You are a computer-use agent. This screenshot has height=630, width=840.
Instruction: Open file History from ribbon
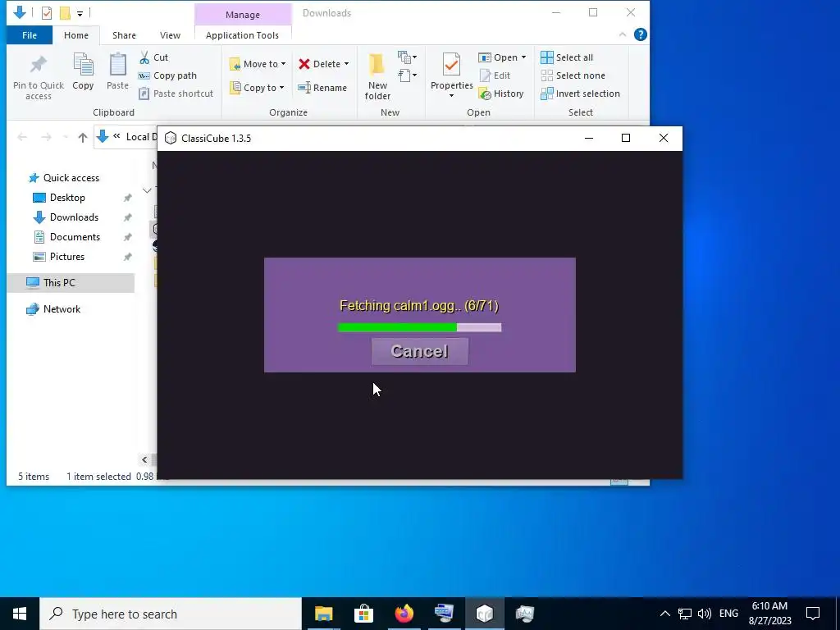pos(501,94)
